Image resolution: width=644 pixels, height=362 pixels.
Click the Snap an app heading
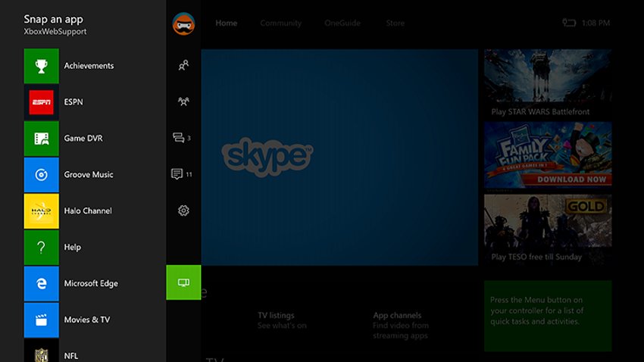[x=53, y=19]
